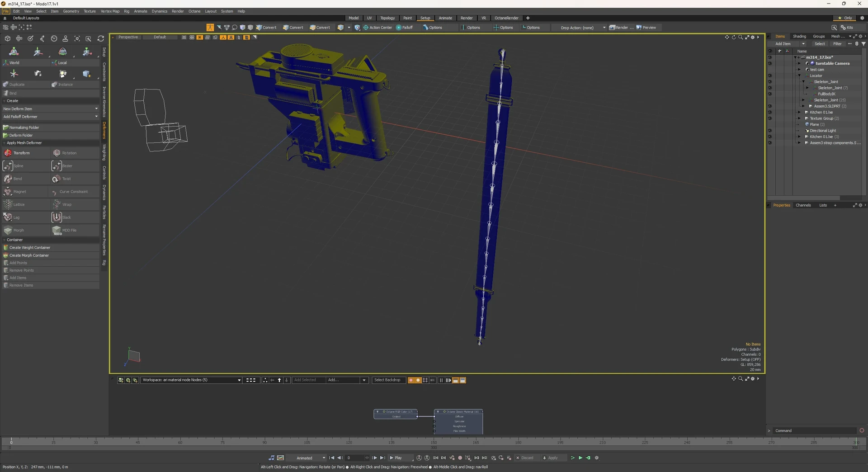Enable World coordinate mode
Screen dimensions: 868x472
tap(25, 63)
